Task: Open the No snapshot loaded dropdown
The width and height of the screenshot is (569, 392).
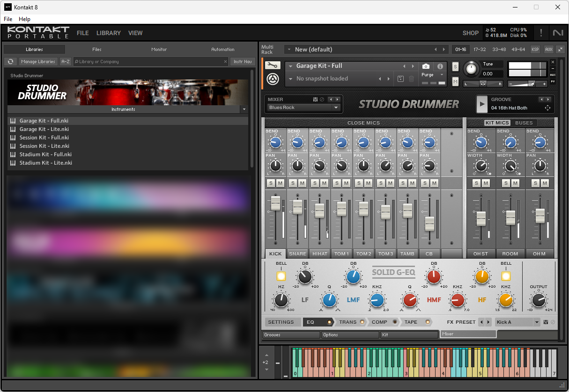Action: [290, 79]
